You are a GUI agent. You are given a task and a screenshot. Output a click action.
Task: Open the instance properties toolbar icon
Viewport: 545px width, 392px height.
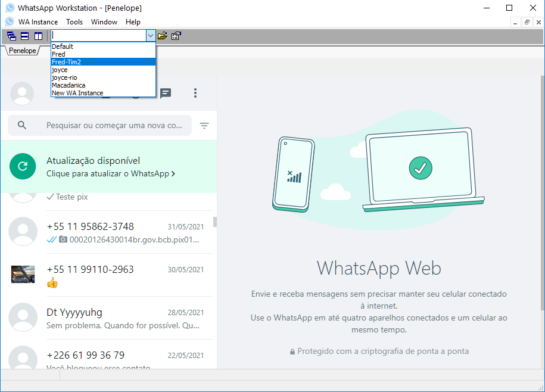(x=176, y=36)
